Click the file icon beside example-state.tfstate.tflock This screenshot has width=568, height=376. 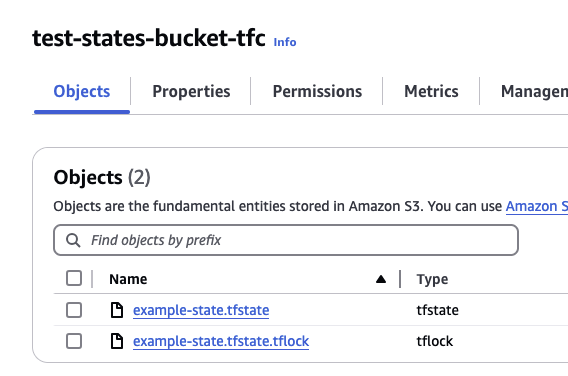pos(117,341)
